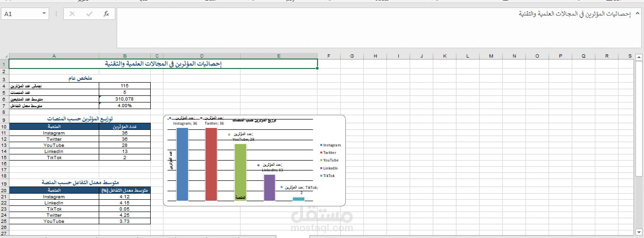Open the Name Box dropdown arrow
The image size is (644, 238).
coord(44,14)
